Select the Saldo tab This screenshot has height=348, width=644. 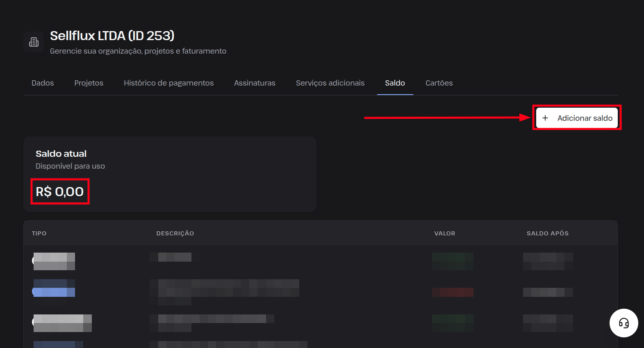(395, 83)
